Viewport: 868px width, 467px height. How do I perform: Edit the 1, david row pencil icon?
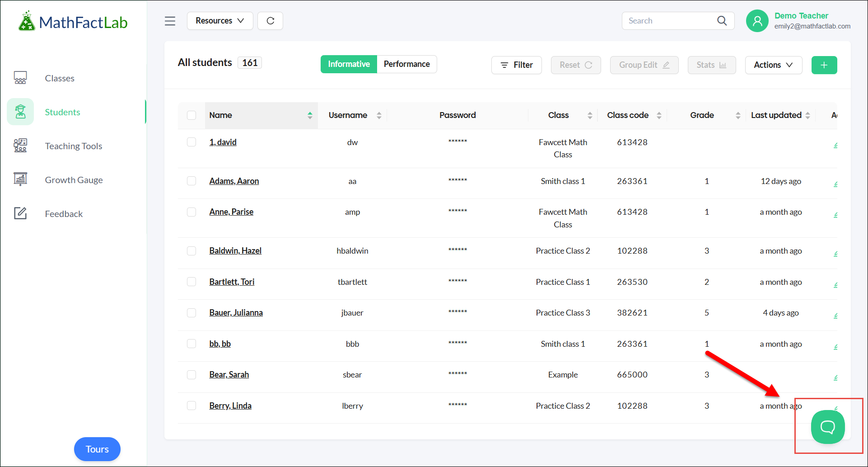point(835,145)
